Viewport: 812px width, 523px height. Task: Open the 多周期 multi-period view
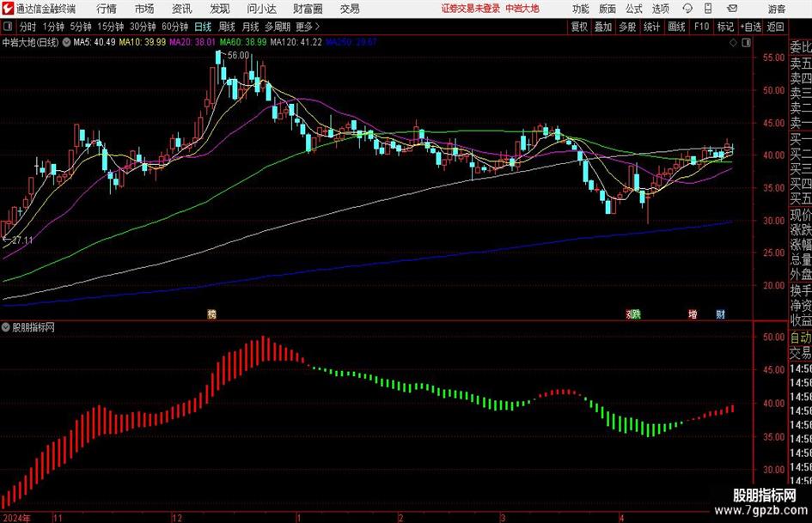(x=278, y=27)
